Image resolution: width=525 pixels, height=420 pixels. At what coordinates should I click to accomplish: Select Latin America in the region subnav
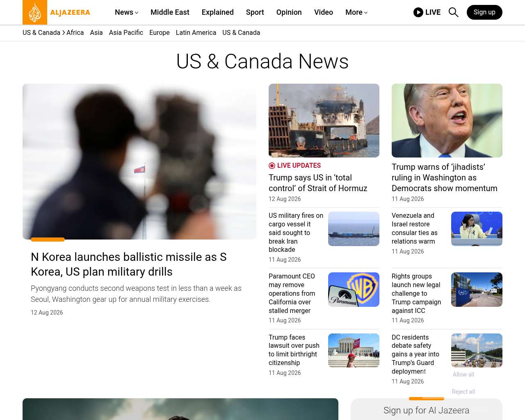coord(196,33)
